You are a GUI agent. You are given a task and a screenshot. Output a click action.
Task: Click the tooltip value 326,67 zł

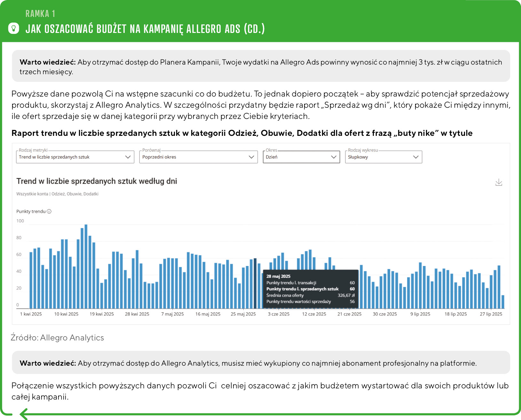346,295
